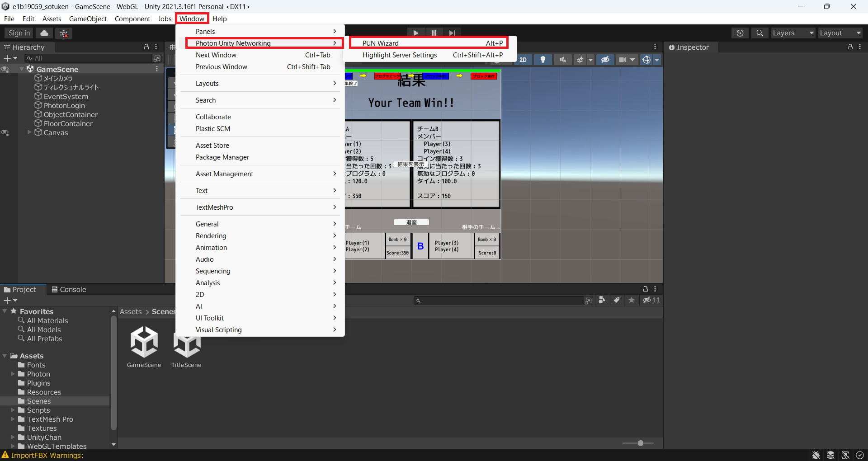Lock the Inspector panel

click(x=850, y=47)
